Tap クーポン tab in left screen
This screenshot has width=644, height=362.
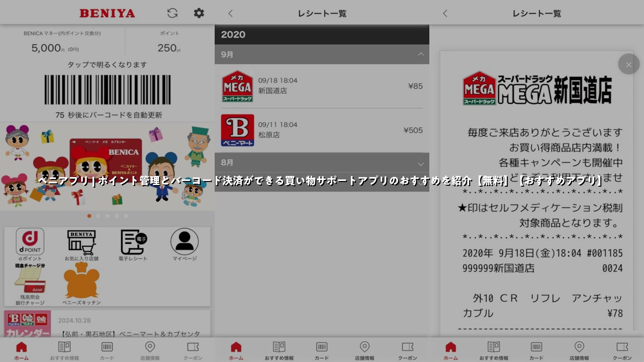pyautogui.click(x=193, y=351)
